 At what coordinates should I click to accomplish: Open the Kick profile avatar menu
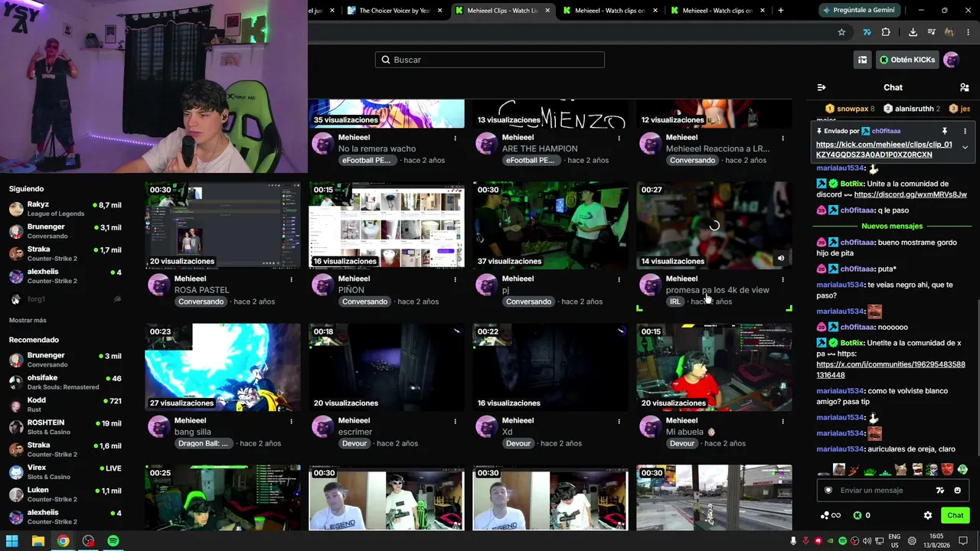pyautogui.click(x=951, y=60)
